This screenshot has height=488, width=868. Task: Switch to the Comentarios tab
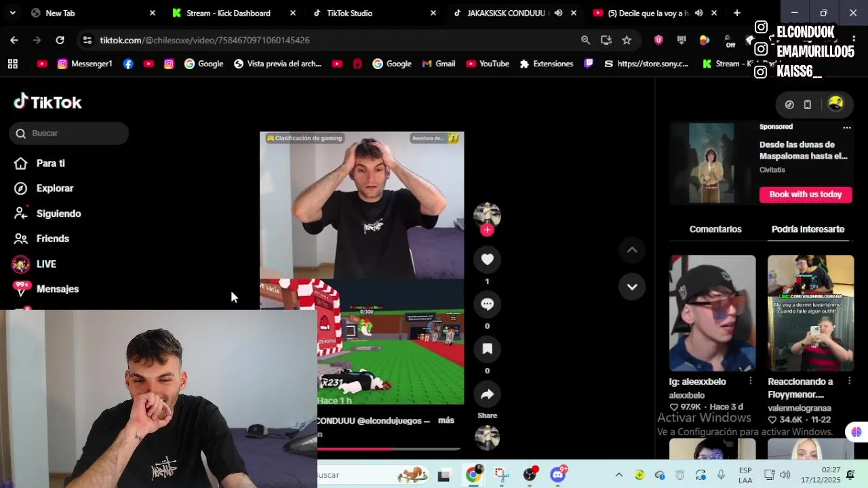715,229
